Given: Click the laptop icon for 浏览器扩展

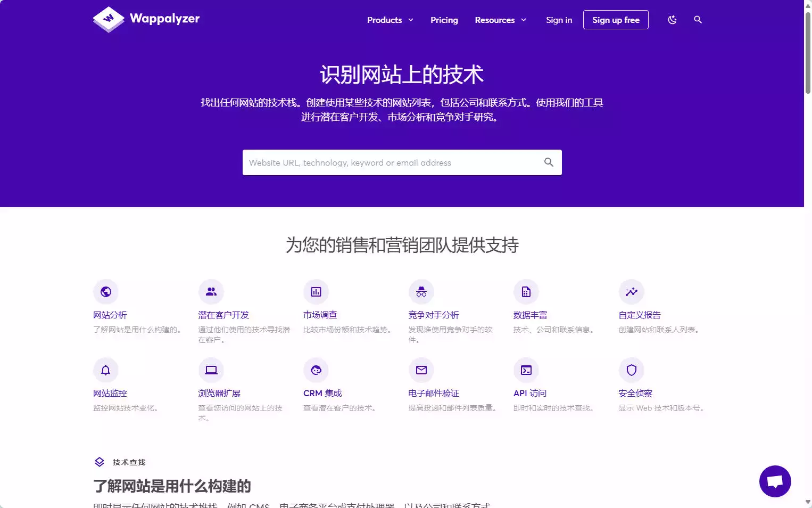Looking at the screenshot, I should pyautogui.click(x=211, y=370).
